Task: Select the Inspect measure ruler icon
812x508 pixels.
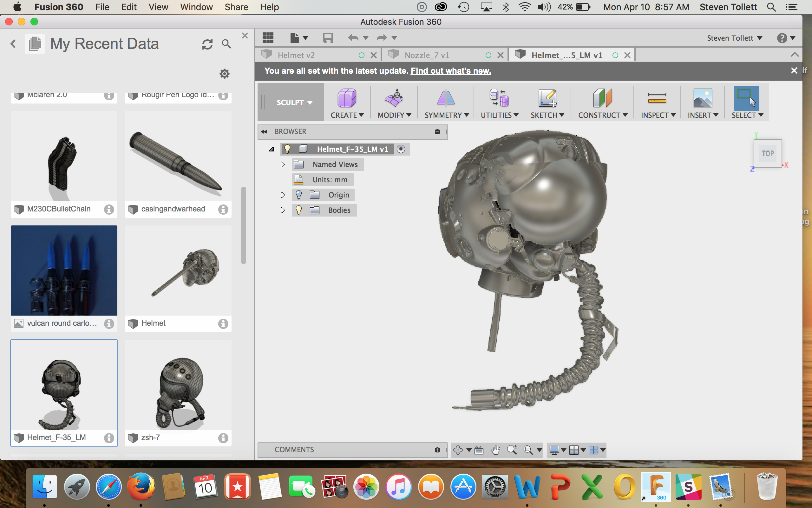Action: click(657, 98)
